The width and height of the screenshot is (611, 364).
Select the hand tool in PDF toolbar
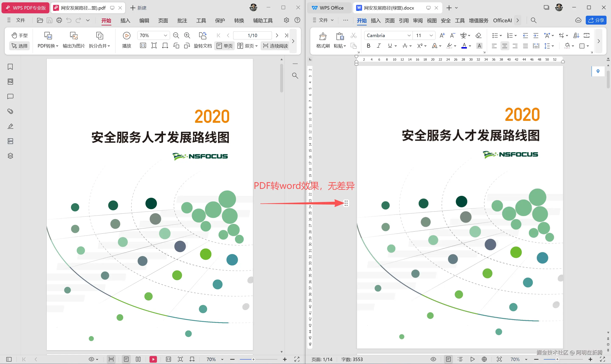pyautogui.click(x=20, y=35)
